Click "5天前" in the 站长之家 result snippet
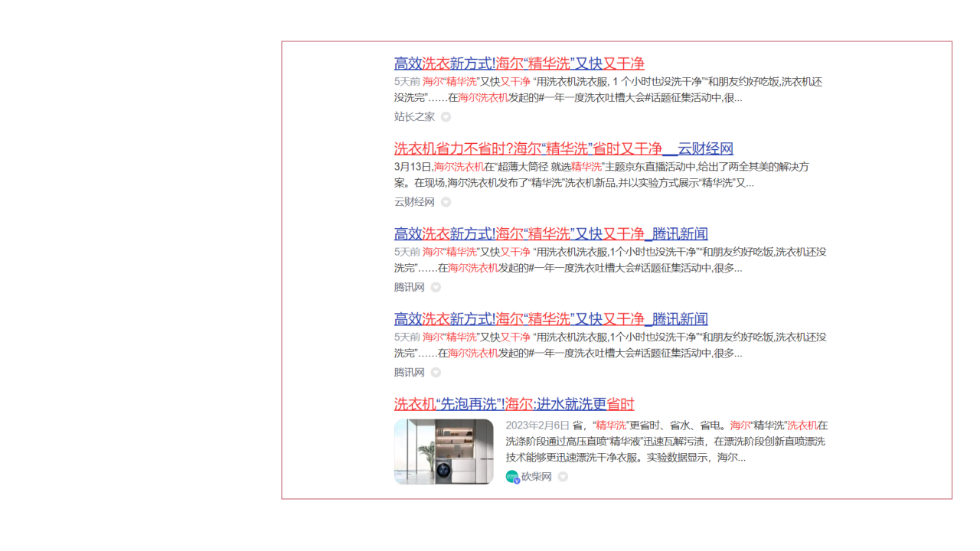980x551 pixels. click(407, 81)
